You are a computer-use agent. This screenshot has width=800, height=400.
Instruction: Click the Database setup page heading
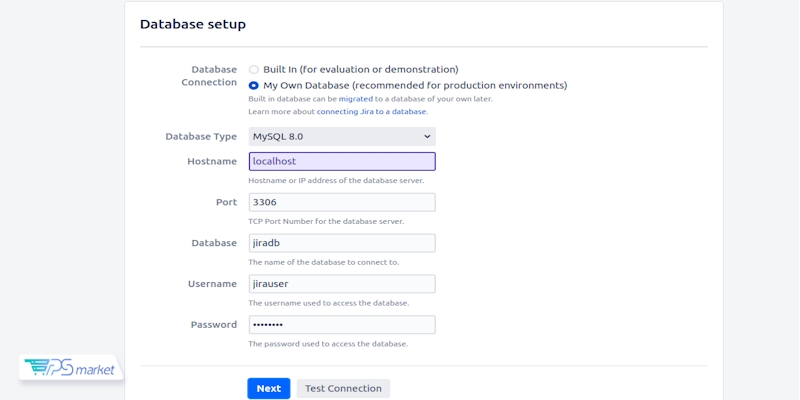pyautogui.click(x=193, y=24)
